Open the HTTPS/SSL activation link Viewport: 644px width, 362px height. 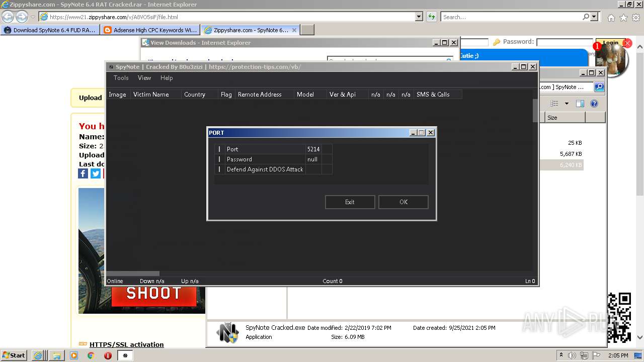126,344
